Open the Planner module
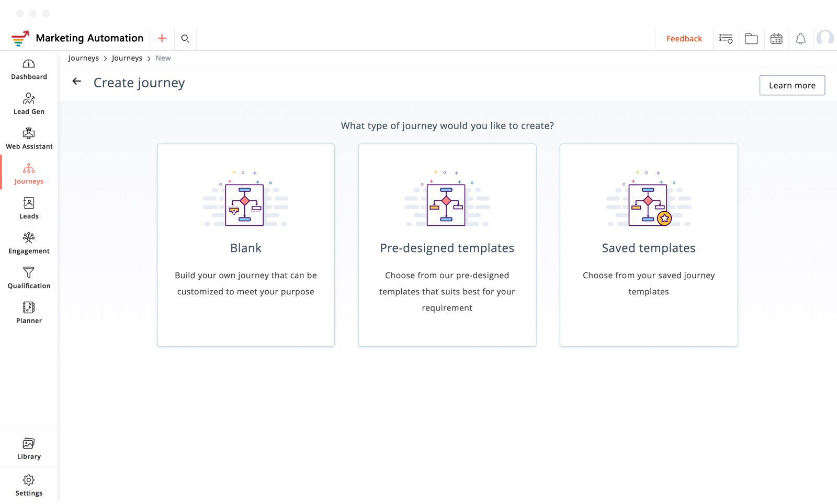The height and width of the screenshot is (504, 837). click(x=29, y=313)
